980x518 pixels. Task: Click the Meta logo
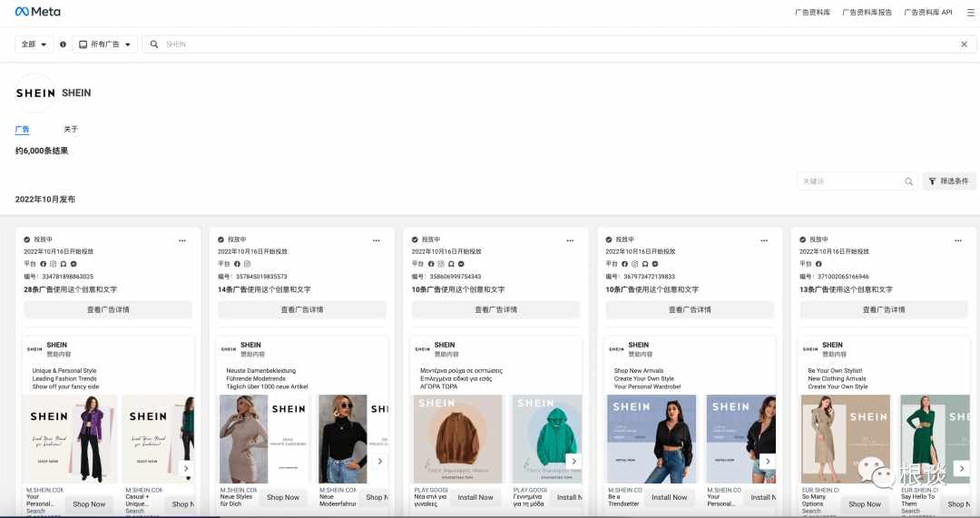[37, 11]
